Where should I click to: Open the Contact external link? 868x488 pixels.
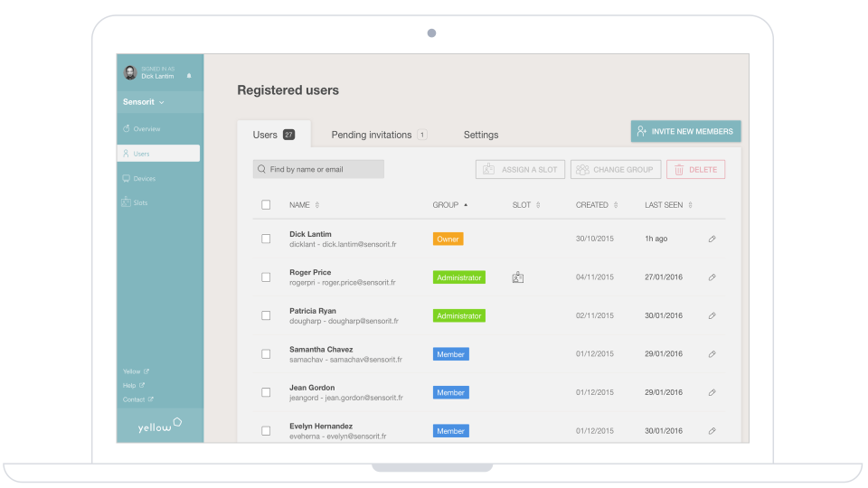pos(137,399)
